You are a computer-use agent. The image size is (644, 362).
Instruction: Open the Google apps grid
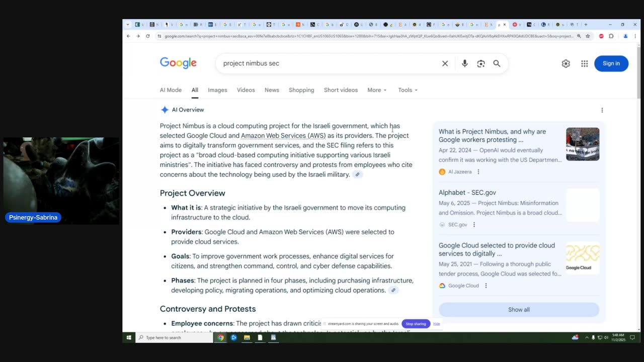pos(584,63)
